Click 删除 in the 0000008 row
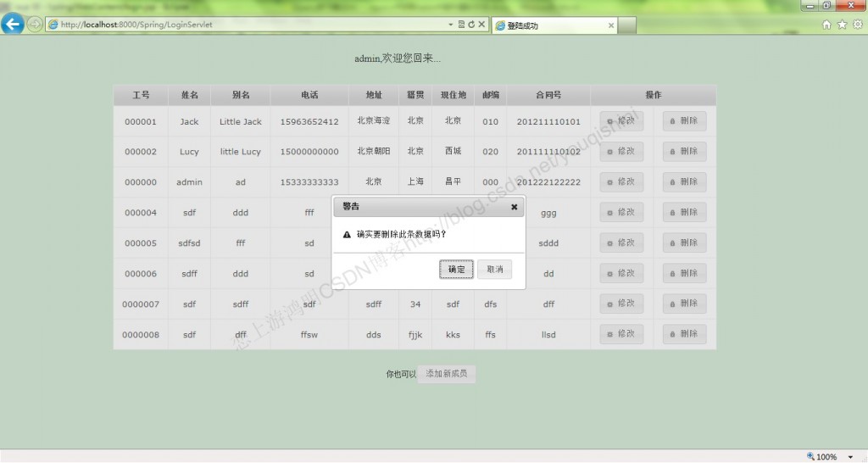Screen dimensions: 868x463 (x=684, y=334)
